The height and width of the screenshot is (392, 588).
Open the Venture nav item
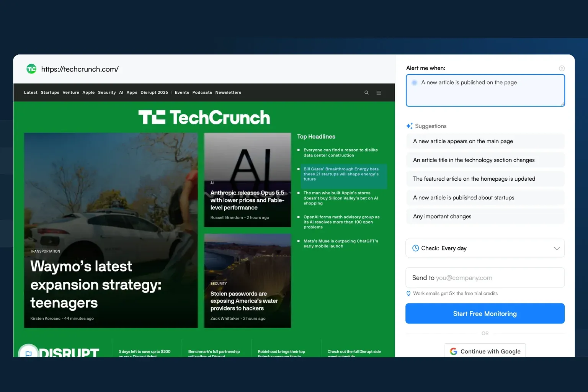[x=71, y=93]
